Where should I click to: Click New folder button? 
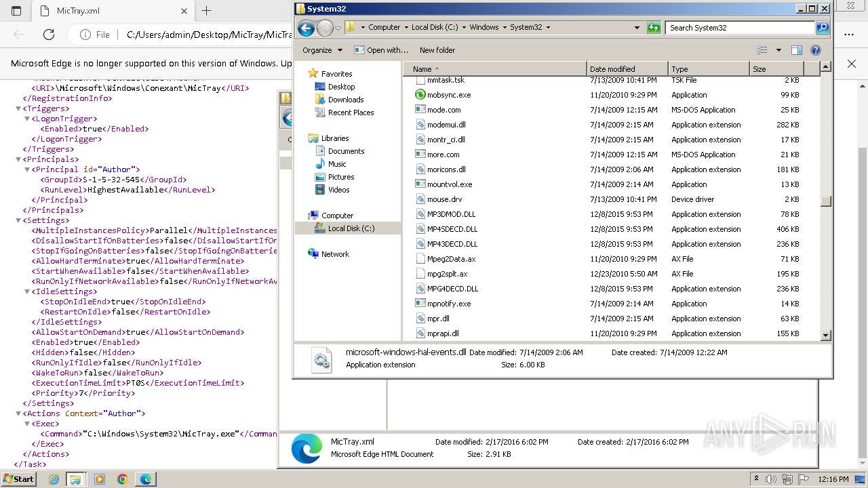437,50
